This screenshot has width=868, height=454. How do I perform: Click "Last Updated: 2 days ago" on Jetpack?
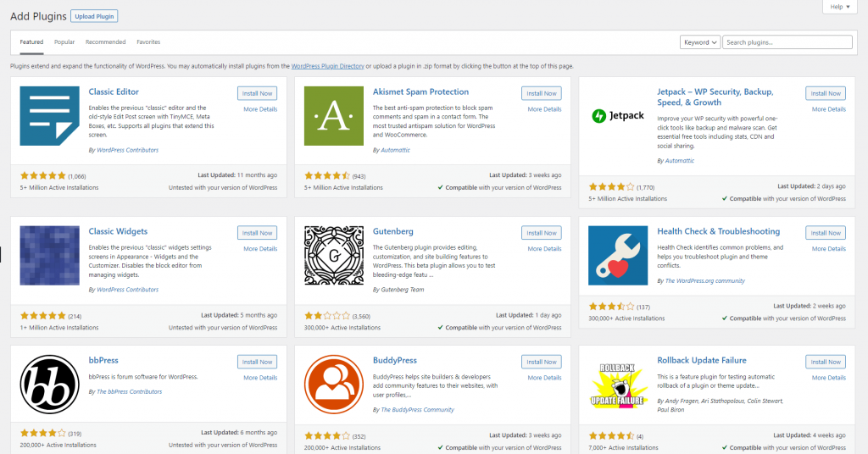pos(811,186)
